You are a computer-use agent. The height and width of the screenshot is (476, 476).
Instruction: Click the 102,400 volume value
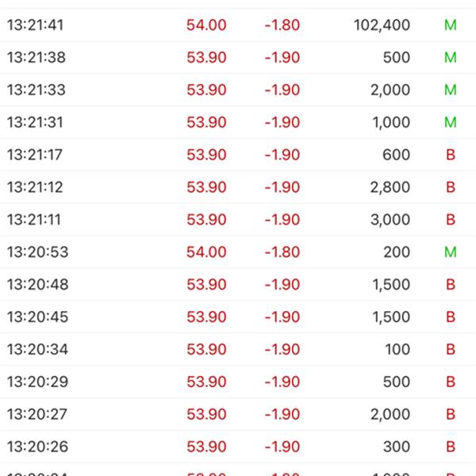point(382,25)
